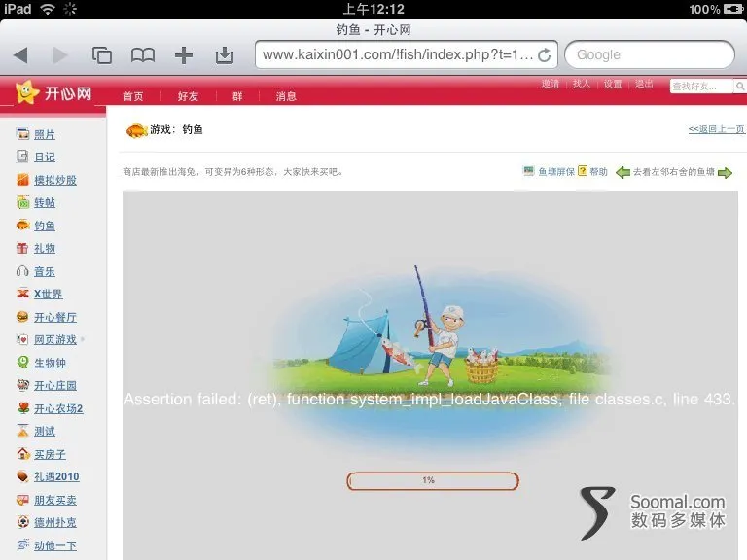This screenshot has height=560, width=747.
Task: Click the 设置 link in header
Action: point(613,85)
